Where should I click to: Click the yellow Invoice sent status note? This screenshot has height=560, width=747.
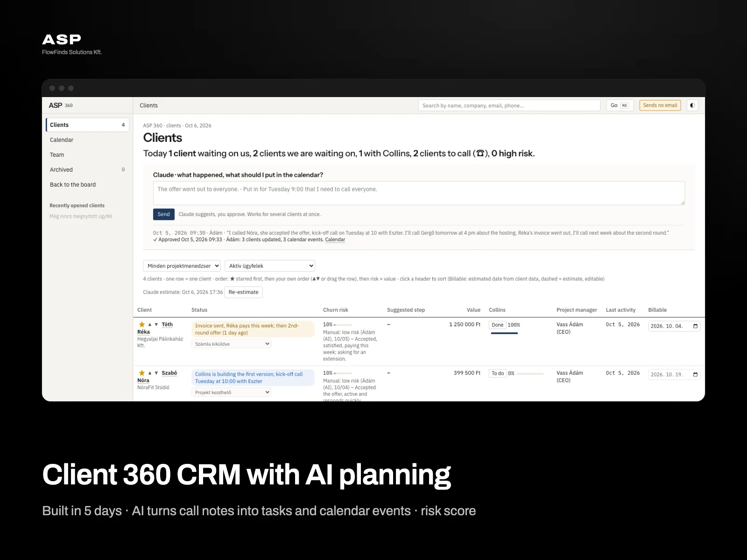(x=253, y=329)
